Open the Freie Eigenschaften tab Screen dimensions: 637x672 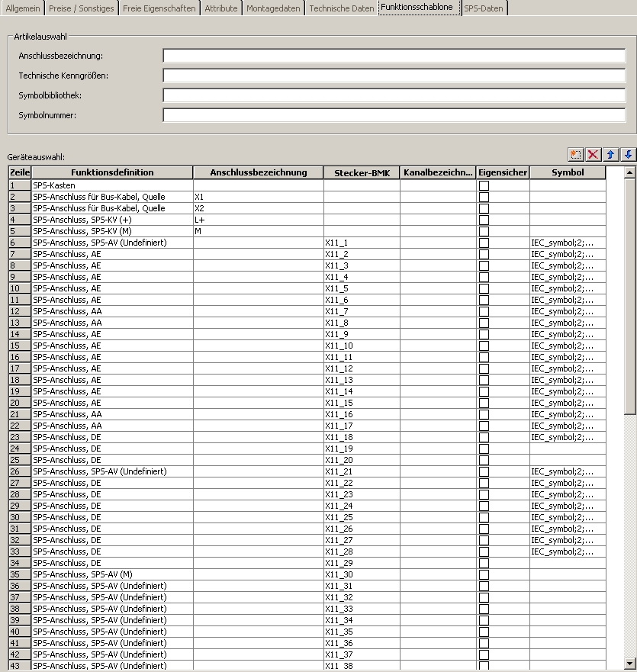point(159,8)
